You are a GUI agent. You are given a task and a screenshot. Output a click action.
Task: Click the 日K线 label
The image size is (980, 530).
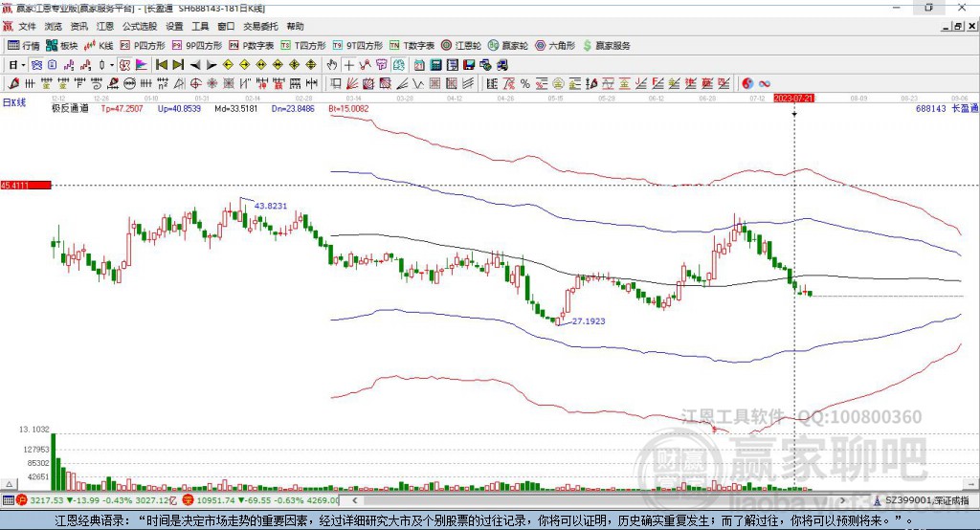(13, 102)
